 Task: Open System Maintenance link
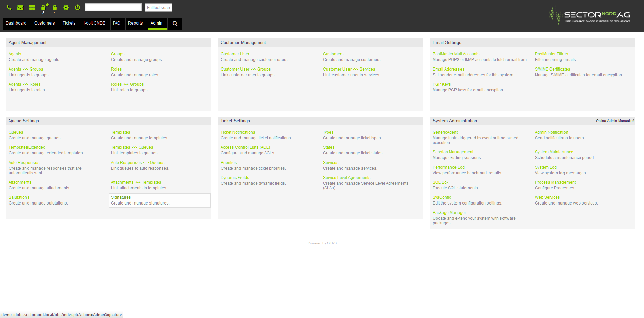(x=554, y=152)
